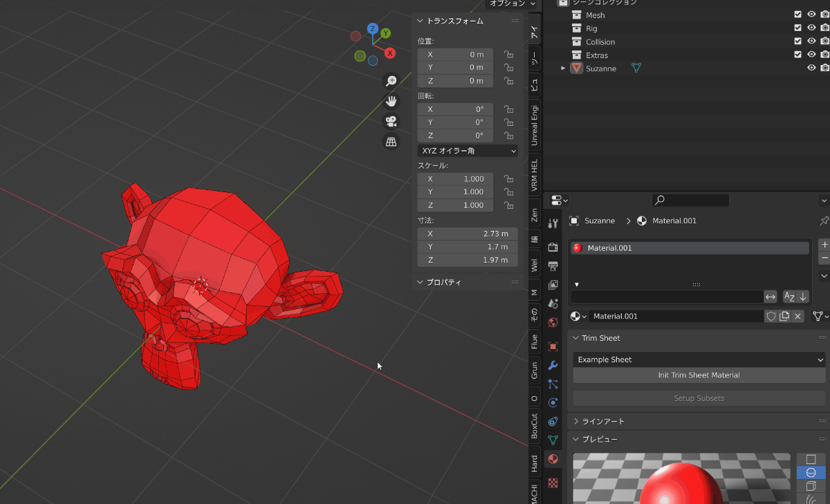Switch to the BoxCut sidebar tab
Screen dimensions: 830x504
534,427
